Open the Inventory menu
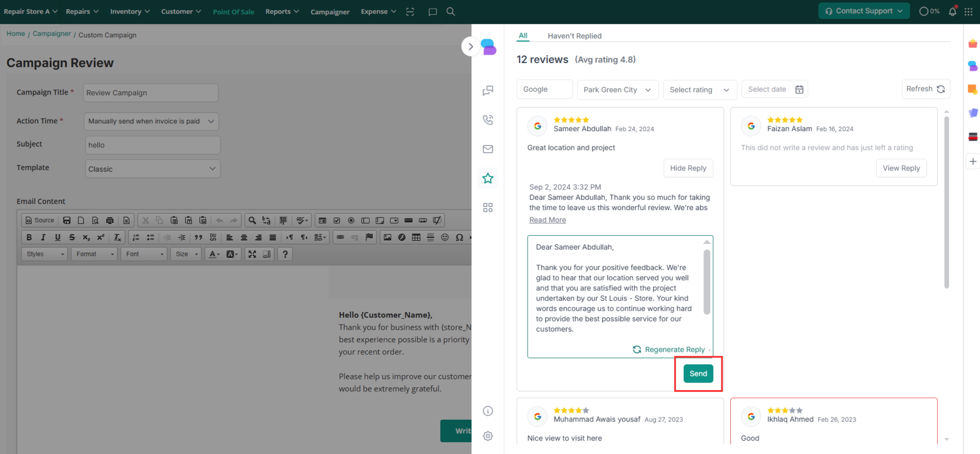Image resolution: width=980 pixels, height=454 pixels. click(130, 11)
